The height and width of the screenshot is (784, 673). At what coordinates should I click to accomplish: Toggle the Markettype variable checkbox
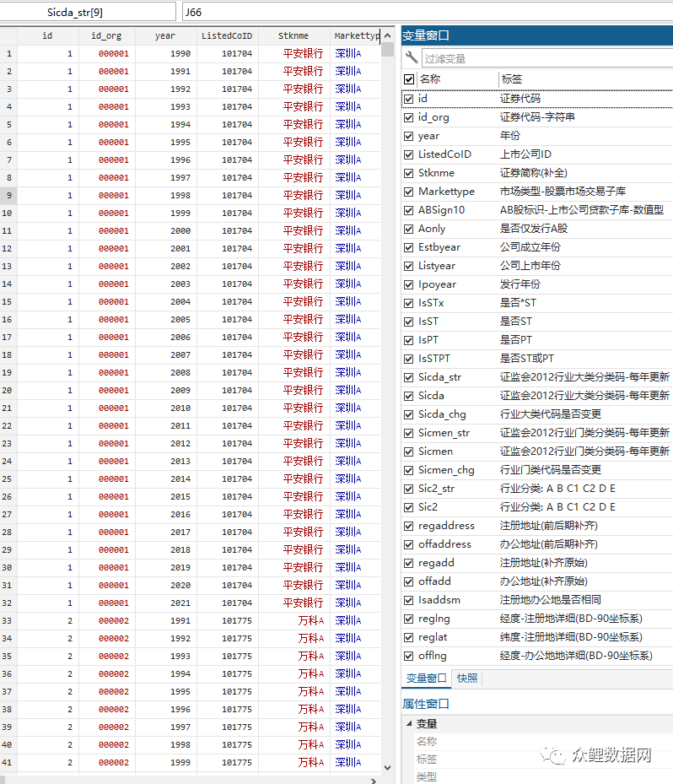pyautogui.click(x=409, y=192)
